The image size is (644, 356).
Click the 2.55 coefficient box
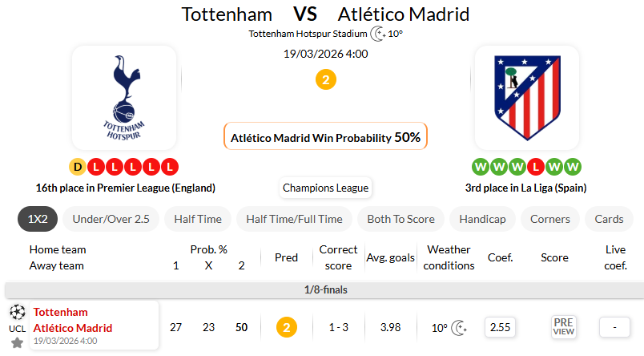coord(500,327)
